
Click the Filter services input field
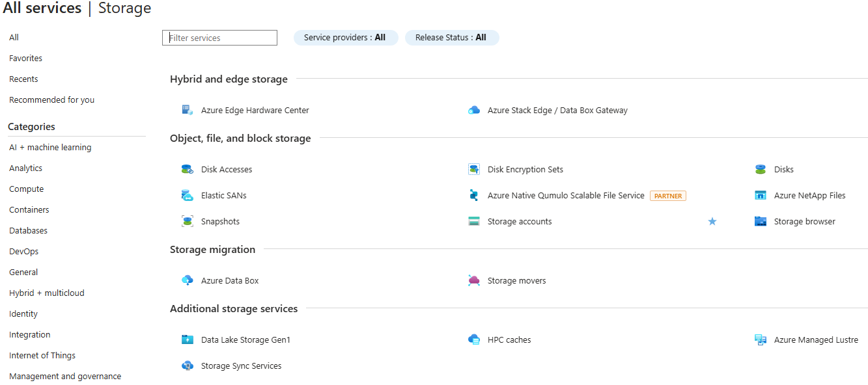[220, 38]
